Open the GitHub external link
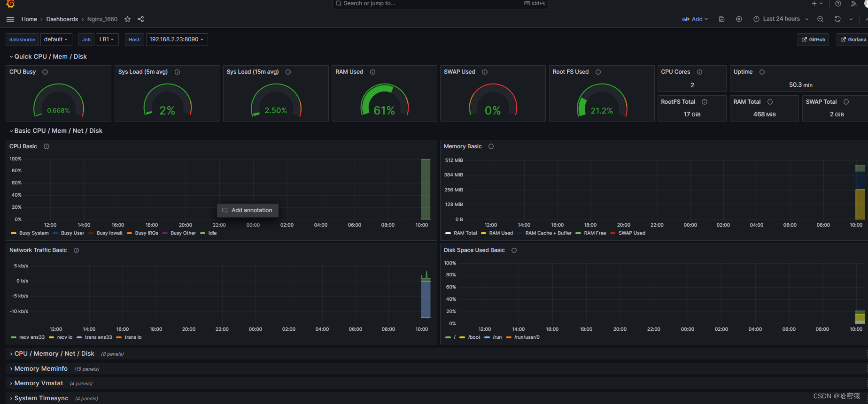This screenshot has height=404, width=868. 813,39
